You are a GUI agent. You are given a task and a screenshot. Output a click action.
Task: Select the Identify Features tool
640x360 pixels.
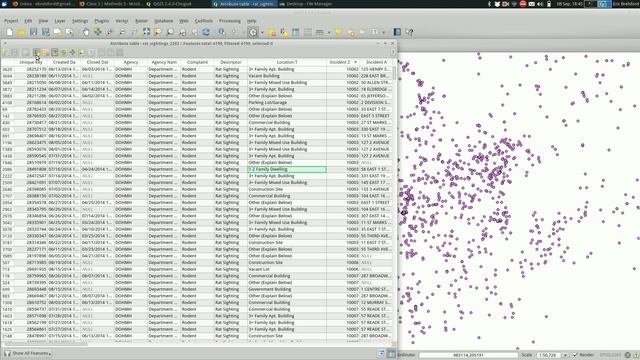pos(222,32)
